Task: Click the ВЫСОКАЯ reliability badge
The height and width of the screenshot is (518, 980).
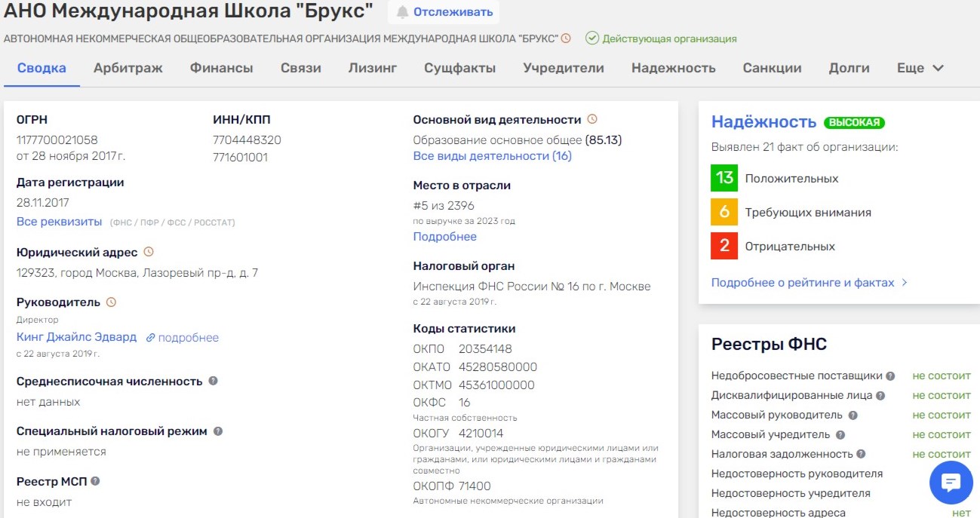Action: coord(854,122)
